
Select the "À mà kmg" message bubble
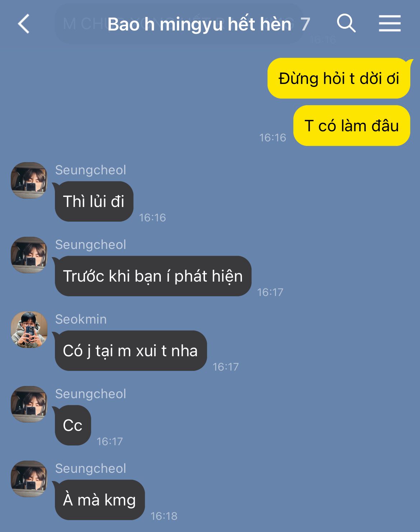[100, 500]
